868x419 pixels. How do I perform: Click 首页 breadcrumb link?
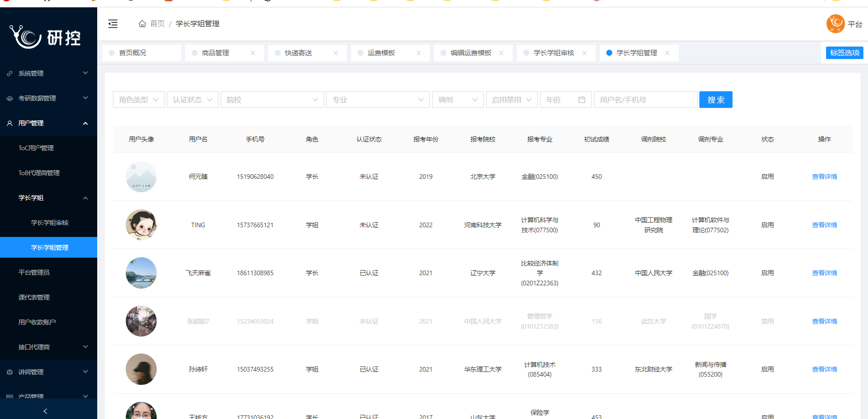[x=157, y=24]
